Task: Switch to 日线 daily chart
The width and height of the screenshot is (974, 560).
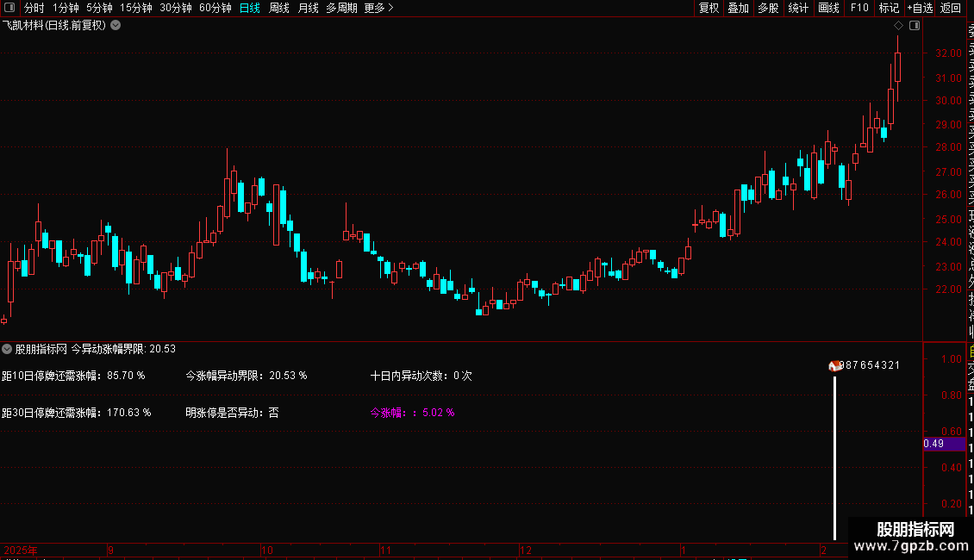Action: coord(250,8)
